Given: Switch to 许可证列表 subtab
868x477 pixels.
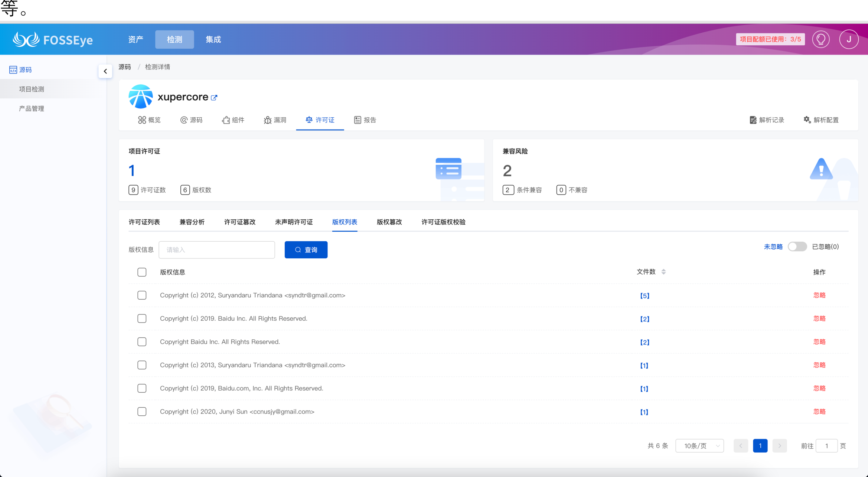Looking at the screenshot, I should point(144,222).
